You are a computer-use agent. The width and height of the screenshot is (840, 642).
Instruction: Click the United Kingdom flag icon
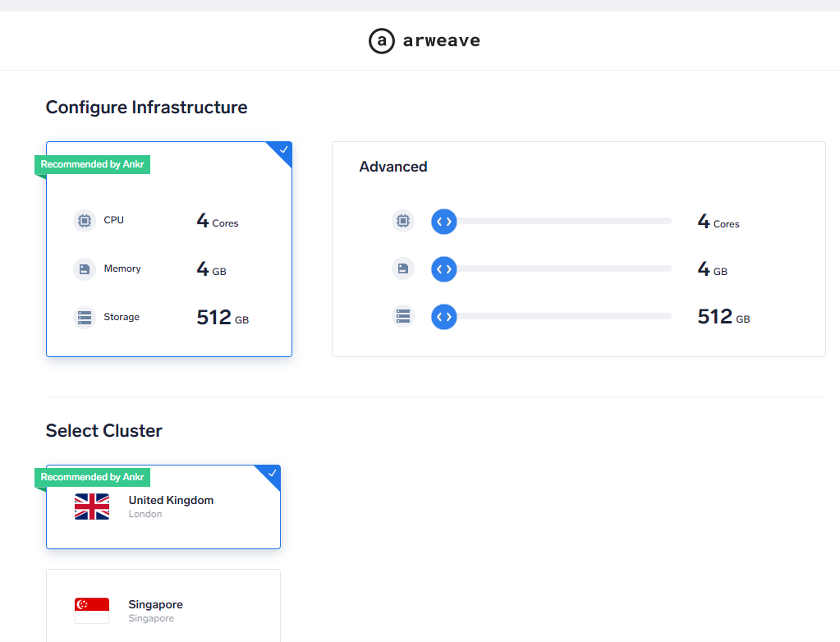[x=92, y=507]
